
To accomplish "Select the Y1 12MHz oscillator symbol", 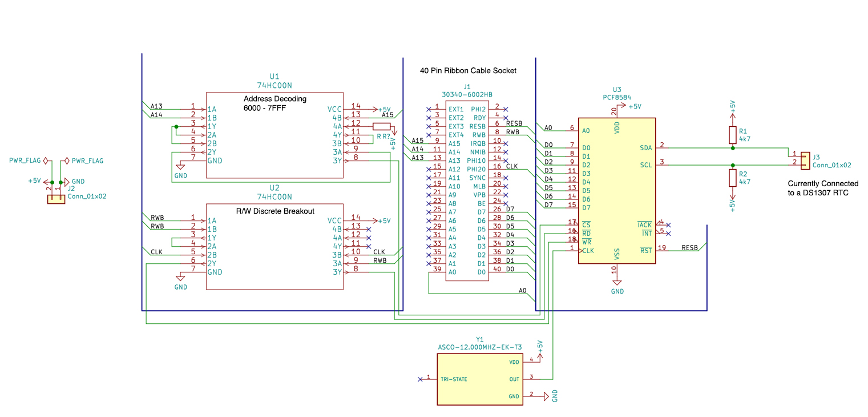I will (479, 379).
